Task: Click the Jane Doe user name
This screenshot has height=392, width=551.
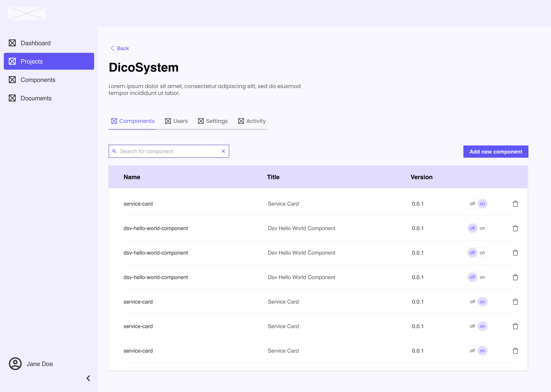Action: (40, 364)
